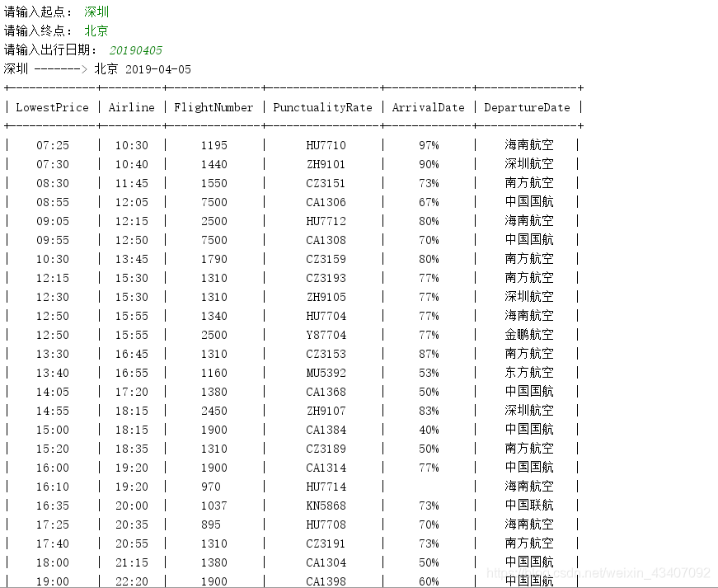Click flight code CA1368
This screenshot has width=718, height=588.
point(326,392)
